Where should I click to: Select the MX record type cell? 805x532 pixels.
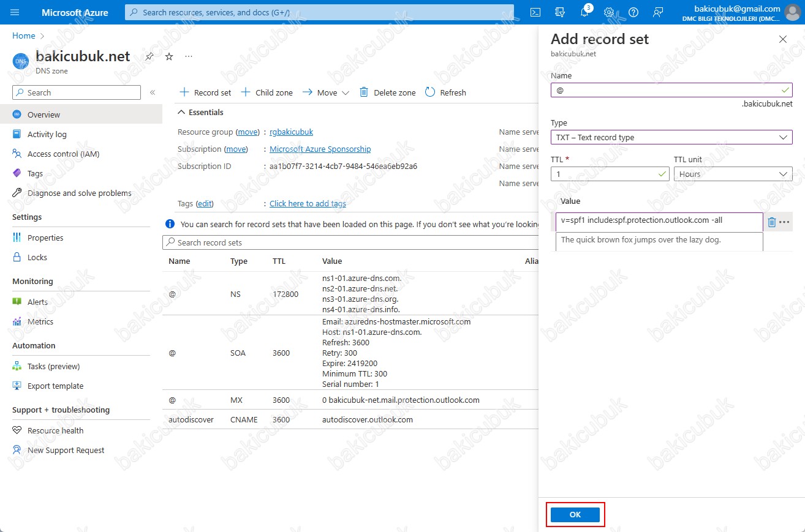coord(236,400)
